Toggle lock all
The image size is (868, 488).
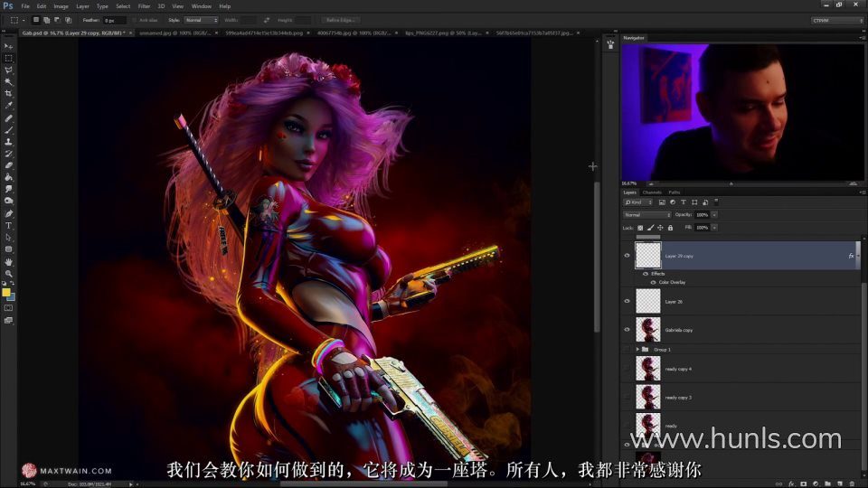[x=670, y=228]
